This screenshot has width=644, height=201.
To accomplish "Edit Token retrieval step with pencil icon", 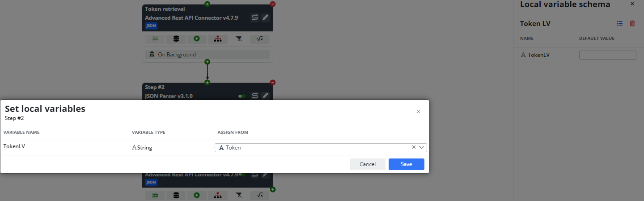I will [x=266, y=17].
